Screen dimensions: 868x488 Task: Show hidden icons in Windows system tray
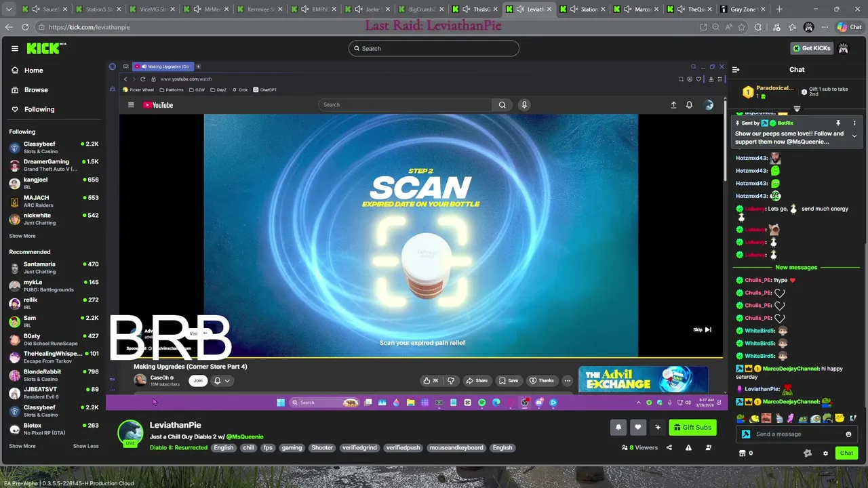pos(638,403)
